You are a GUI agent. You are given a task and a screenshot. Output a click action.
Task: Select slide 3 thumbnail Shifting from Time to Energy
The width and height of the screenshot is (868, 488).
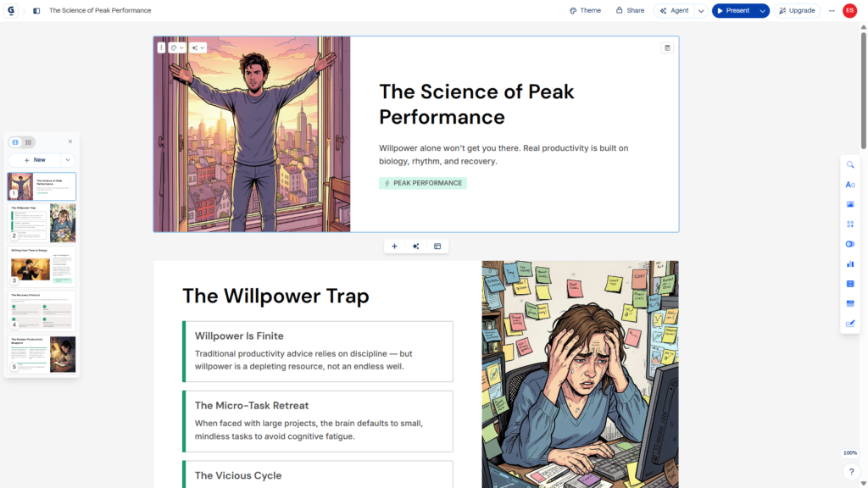42,267
